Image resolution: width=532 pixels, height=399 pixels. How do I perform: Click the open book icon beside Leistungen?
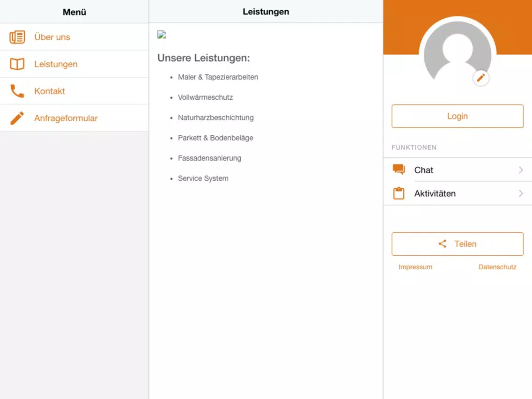pyautogui.click(x=17, y=64)
